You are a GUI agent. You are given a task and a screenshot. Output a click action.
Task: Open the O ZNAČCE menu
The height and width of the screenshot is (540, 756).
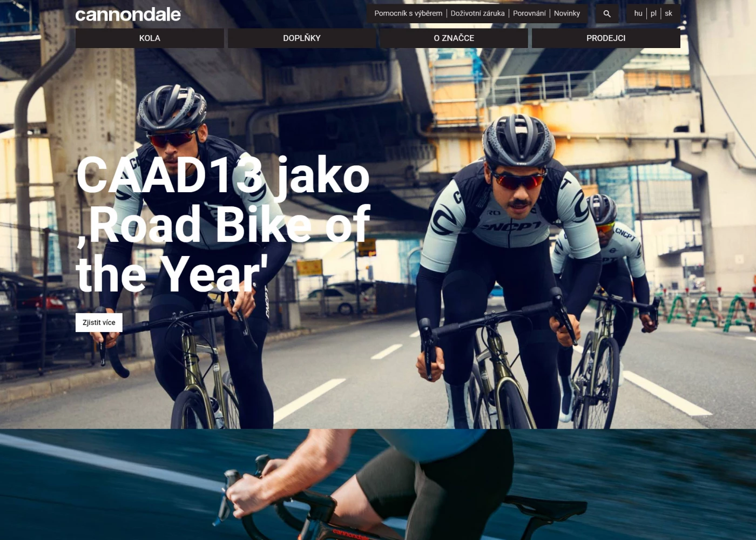(x=454, y=38)
